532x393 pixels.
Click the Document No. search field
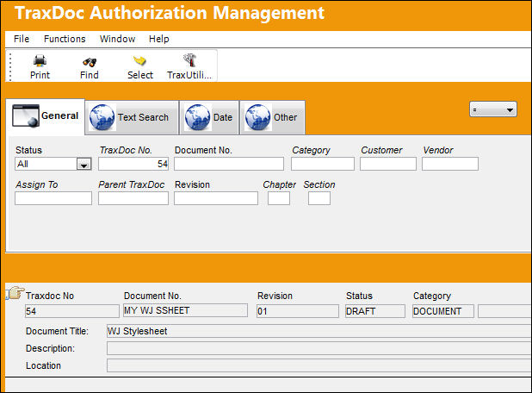click(x=229, y=164)
